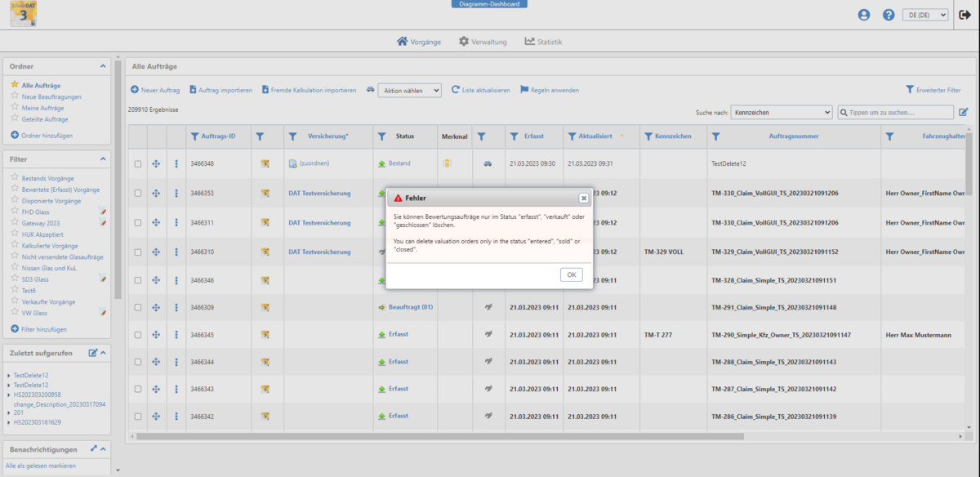The width and height of the screenshot is (980, 477).
Task: Click Liste aktualisieren
Action: (481, 90)
